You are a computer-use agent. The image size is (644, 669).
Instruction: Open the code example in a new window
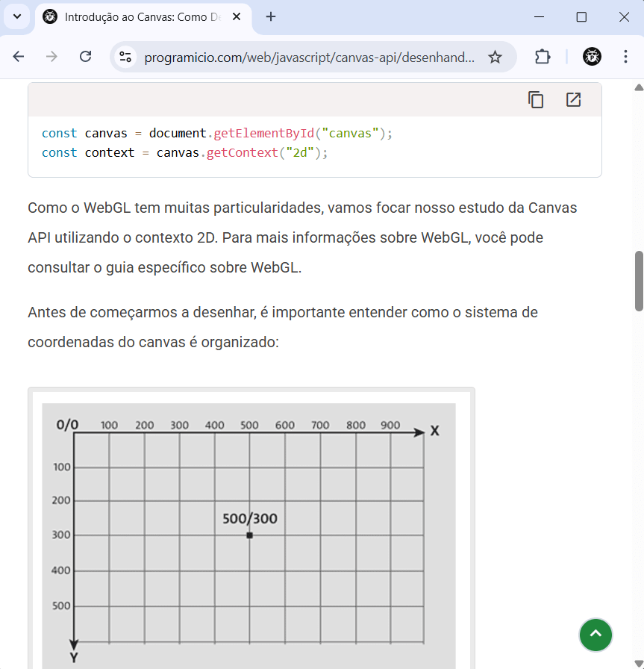[x=573, y=99]
